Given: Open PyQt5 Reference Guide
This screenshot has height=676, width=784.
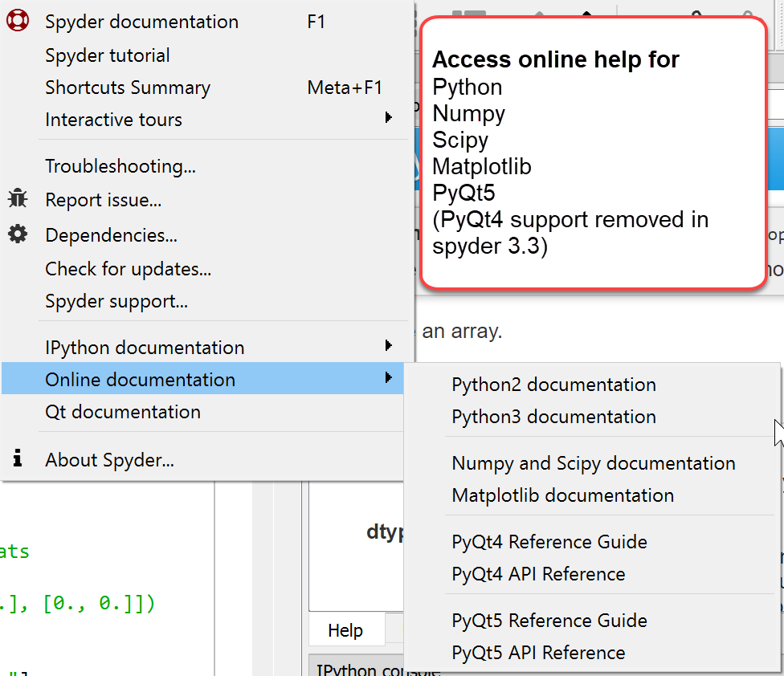Looking at the screenshot, I should pos(593,620).
